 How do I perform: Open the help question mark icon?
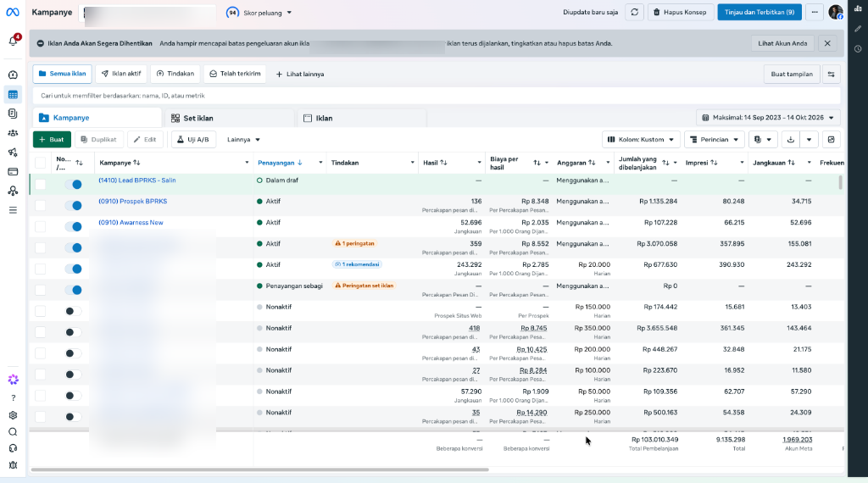[13, 397]
